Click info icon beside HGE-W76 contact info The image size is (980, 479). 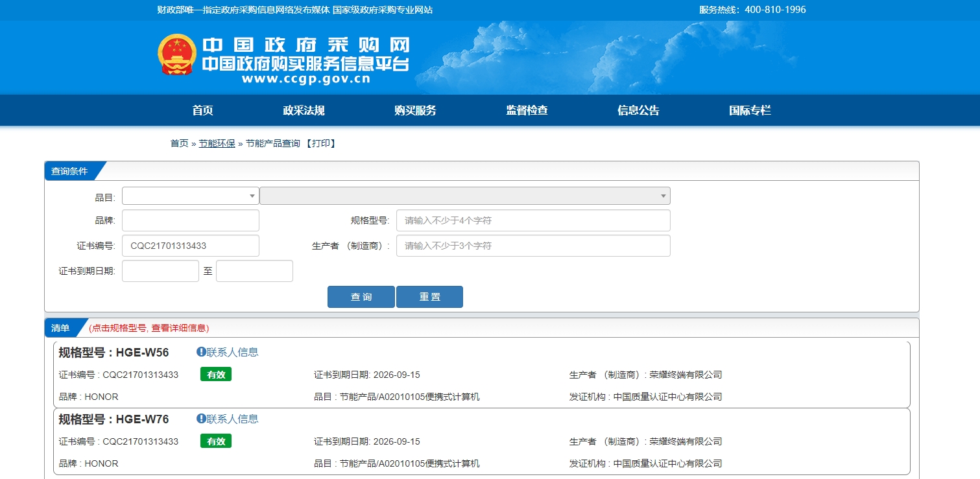(x=201, y=419)
